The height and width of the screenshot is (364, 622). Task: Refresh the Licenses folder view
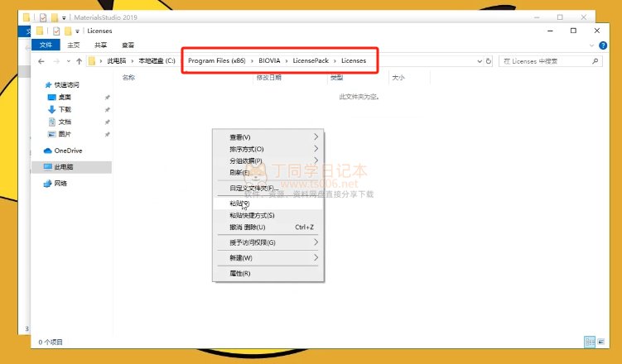tap(489, 61)
